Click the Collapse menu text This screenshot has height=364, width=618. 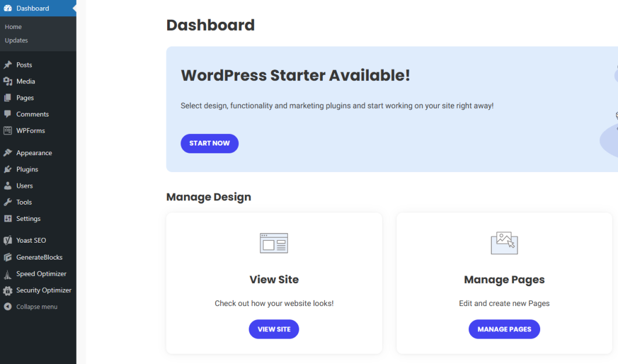tap(37, 307)
